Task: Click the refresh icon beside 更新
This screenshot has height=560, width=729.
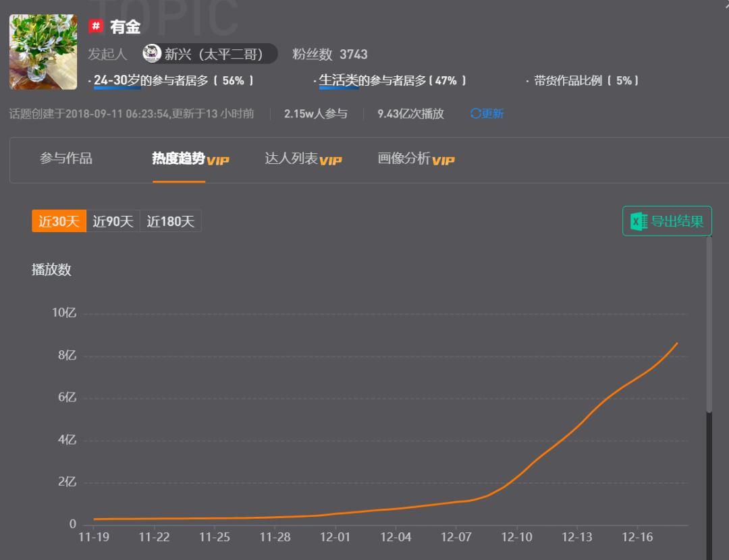Action: click(x=475, y=113)
